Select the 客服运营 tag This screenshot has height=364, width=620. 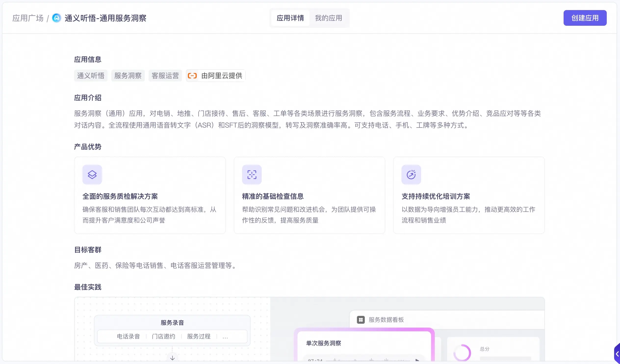click(x=165, y=76)
